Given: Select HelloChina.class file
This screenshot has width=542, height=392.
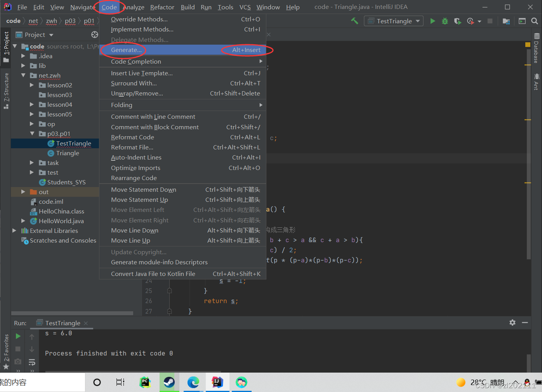Looking at the screenshot, I should 61,211.
